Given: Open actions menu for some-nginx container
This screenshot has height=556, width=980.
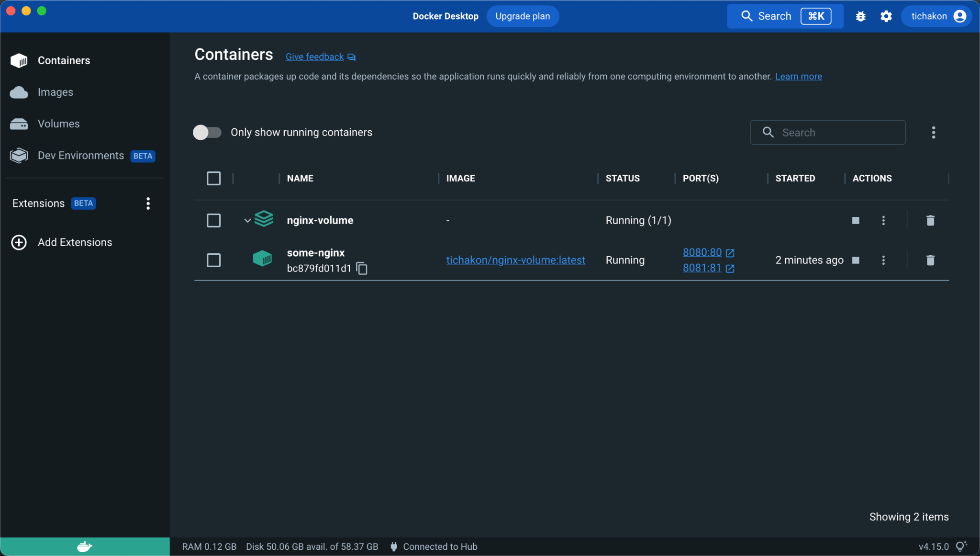Looking at the screenshot, I should 883,260.
